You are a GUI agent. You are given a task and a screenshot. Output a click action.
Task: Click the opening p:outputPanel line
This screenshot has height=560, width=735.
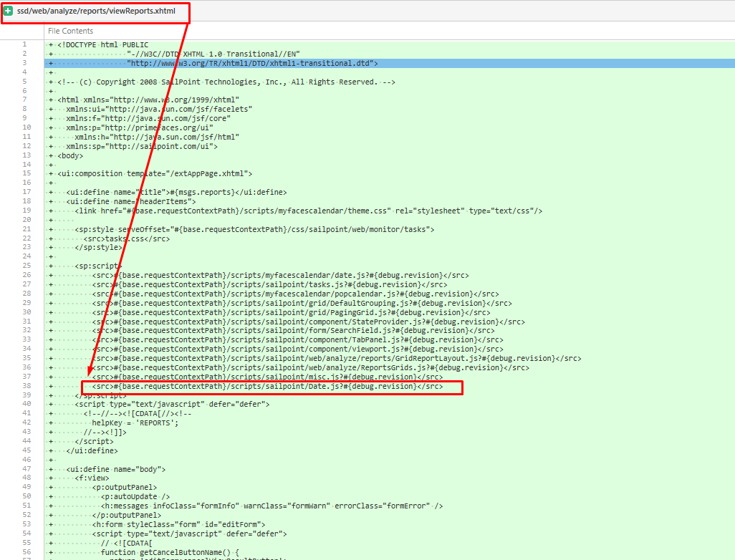(x=124, y=488)
